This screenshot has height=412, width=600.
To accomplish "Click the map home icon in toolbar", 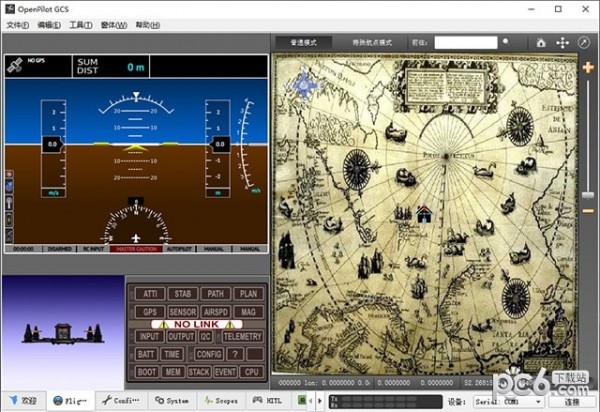I will [x=541, y=42].
